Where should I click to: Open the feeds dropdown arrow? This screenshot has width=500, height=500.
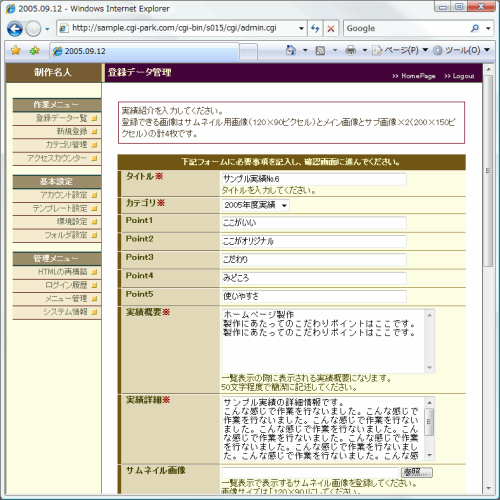point(335,50)
